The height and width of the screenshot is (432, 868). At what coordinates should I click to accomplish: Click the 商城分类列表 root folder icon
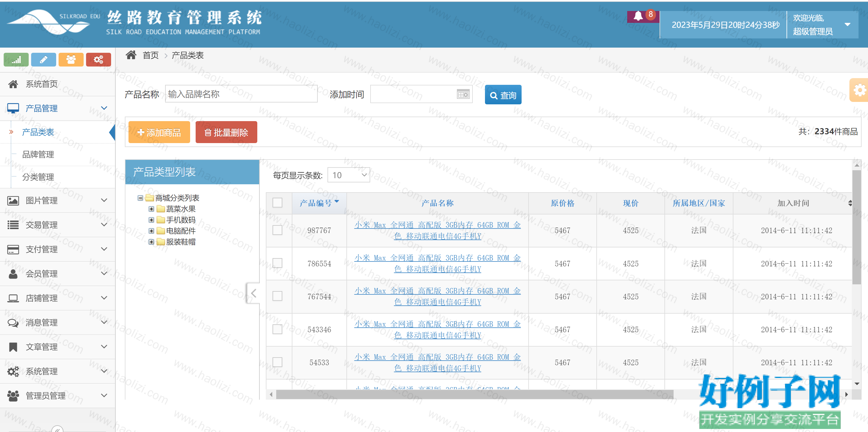click(x=150, y=198)
